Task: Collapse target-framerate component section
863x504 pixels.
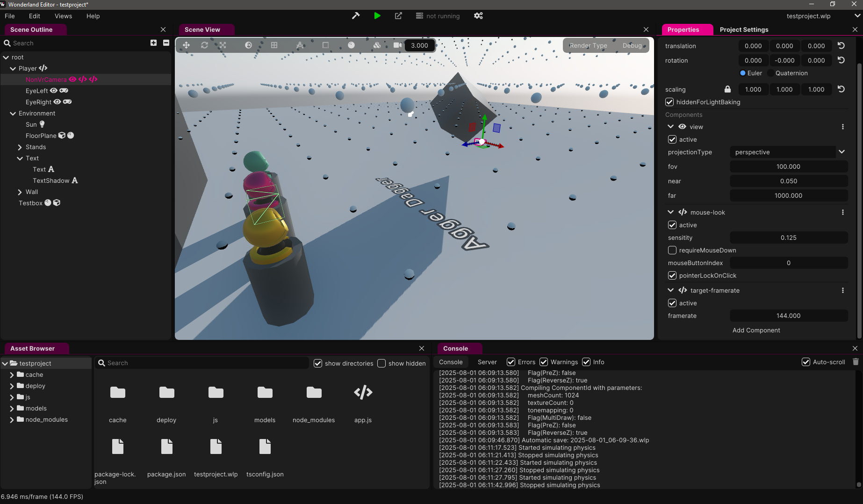Action: click(x=671, y=290)
